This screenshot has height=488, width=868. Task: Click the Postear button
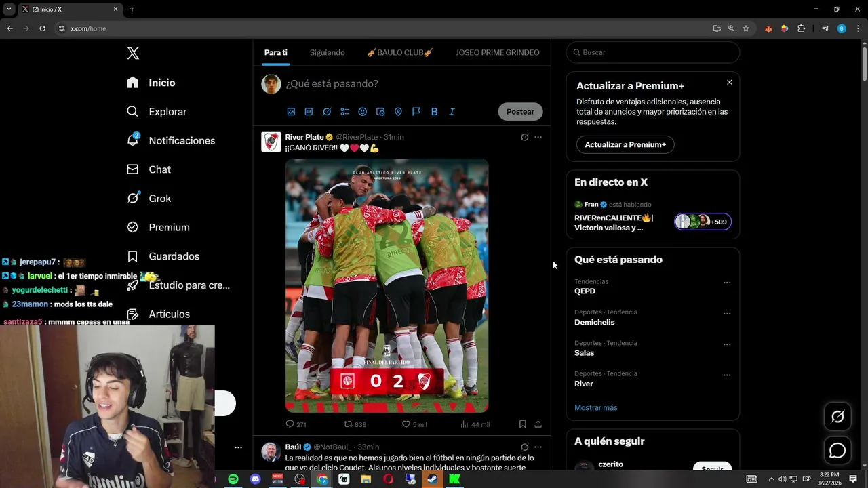pos(520,112)
